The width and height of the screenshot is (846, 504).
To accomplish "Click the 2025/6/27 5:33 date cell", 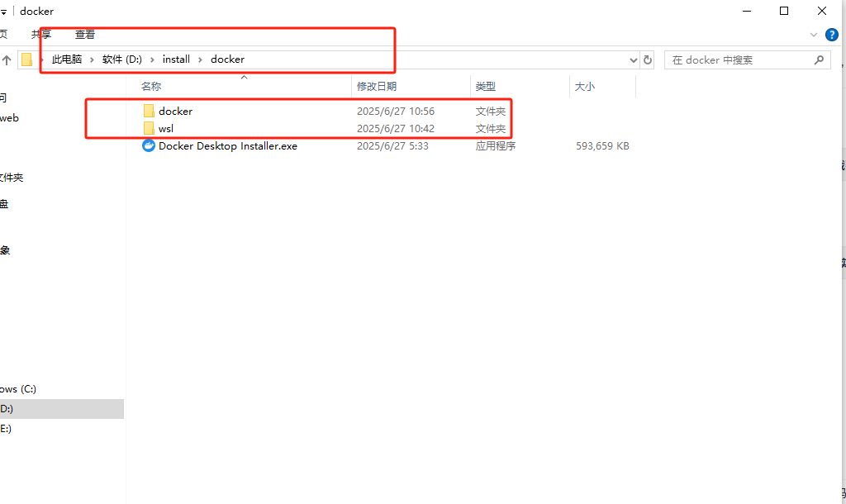I will (x=392, y=145).
